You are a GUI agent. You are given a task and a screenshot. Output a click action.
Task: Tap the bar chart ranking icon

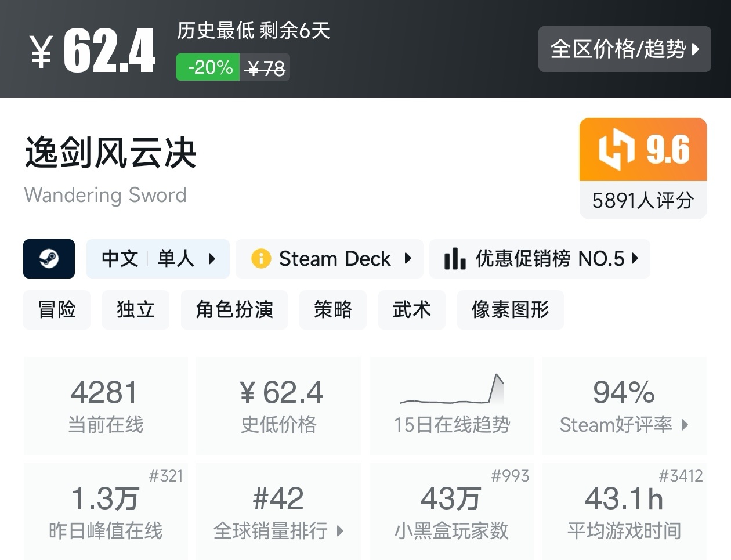click(x=455, y=259)
